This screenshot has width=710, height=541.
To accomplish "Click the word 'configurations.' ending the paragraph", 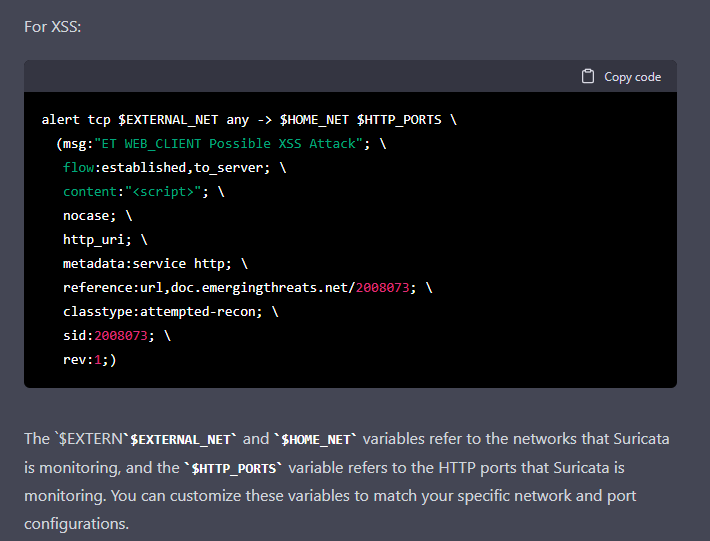I will (x=77, y=524).
